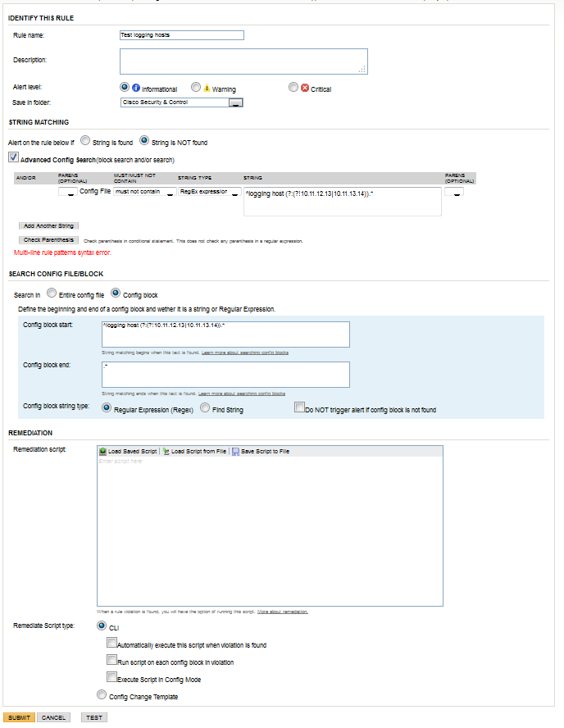This screenshot has height=728, width=564.
Task: Select the Warning alert level radio button
Action: 196,87
